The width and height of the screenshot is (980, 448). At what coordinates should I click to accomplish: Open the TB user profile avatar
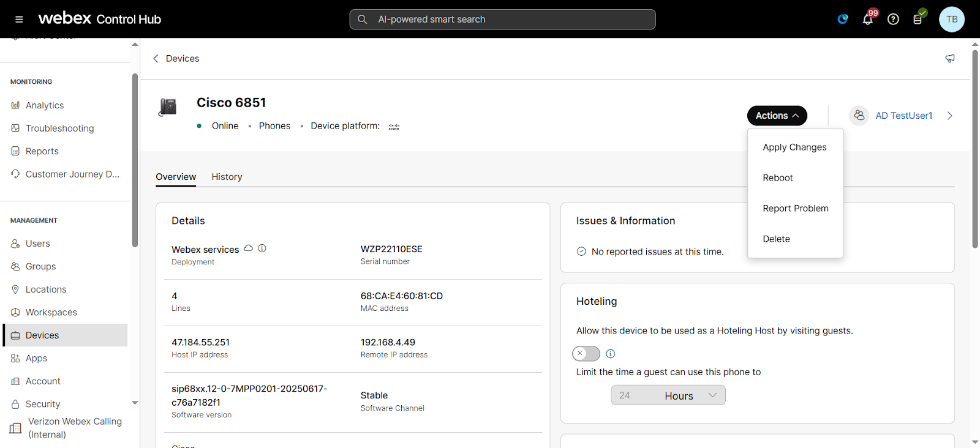pyautogui.click(x=952, y=20)
